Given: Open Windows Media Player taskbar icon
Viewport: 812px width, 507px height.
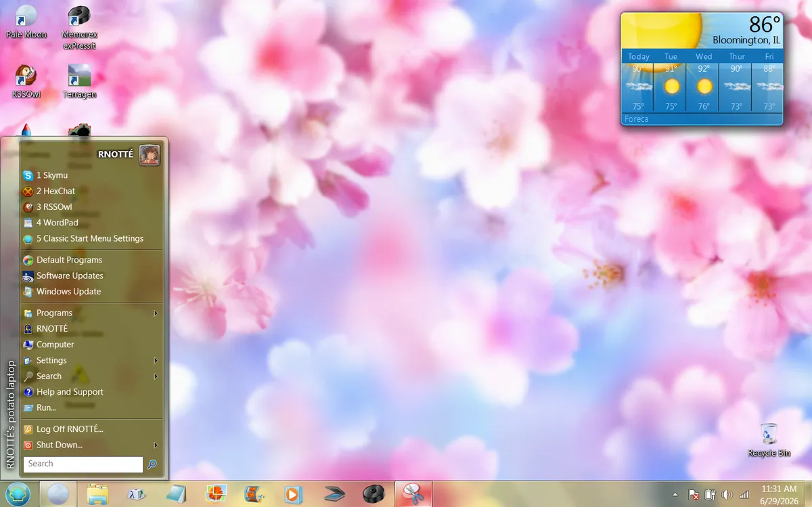Looking at the screenshot, I should [x=293, y=494].
